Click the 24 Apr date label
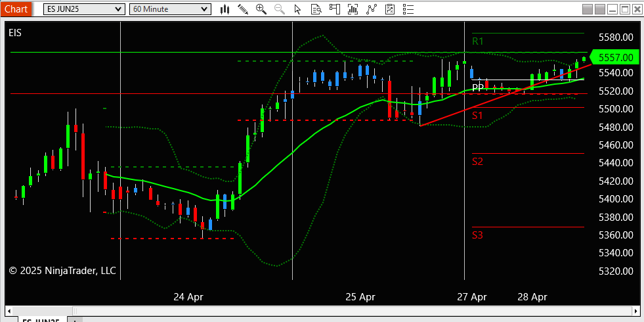The height and width of the screenshot is (322, 644). (188, 297)
